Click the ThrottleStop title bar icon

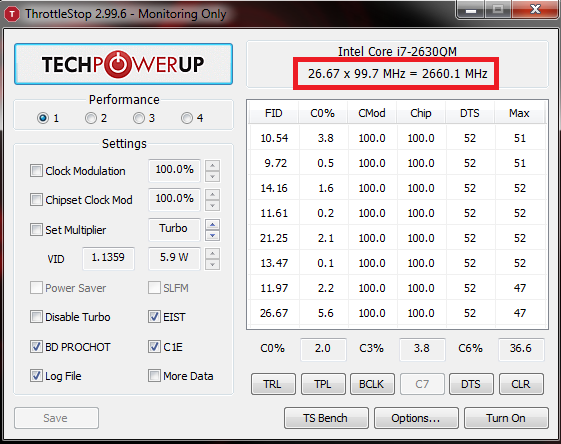tap(12, 14)
